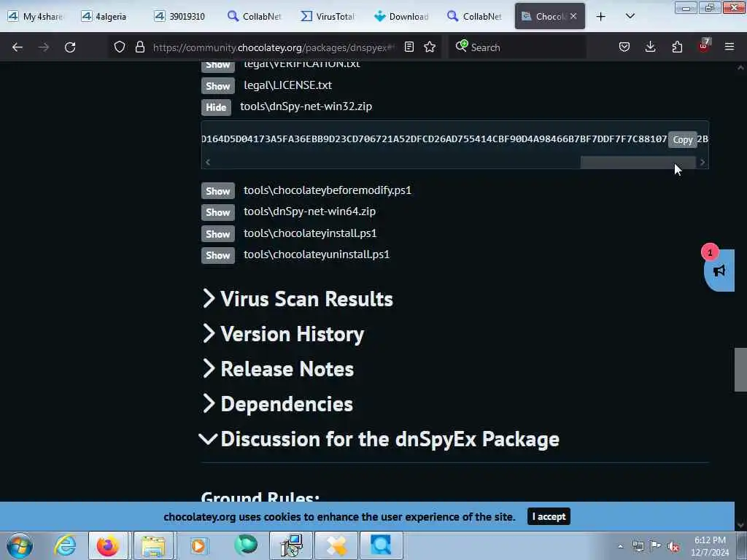Open the downloads arrow icon
This screenshot has height=560, width=747.
[650, 47]
